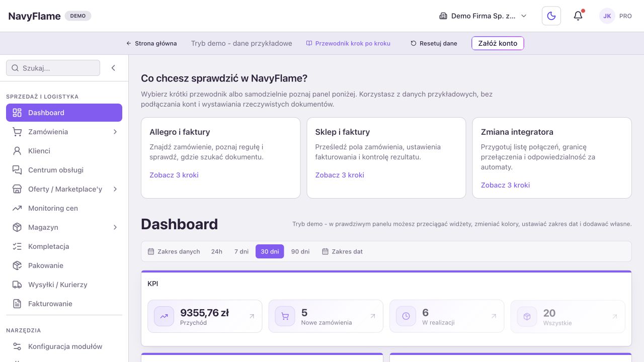This screenshot has width=644, height=362.
Task: Open Przewodnik krok po kroku guide
Action: (348, 43)
